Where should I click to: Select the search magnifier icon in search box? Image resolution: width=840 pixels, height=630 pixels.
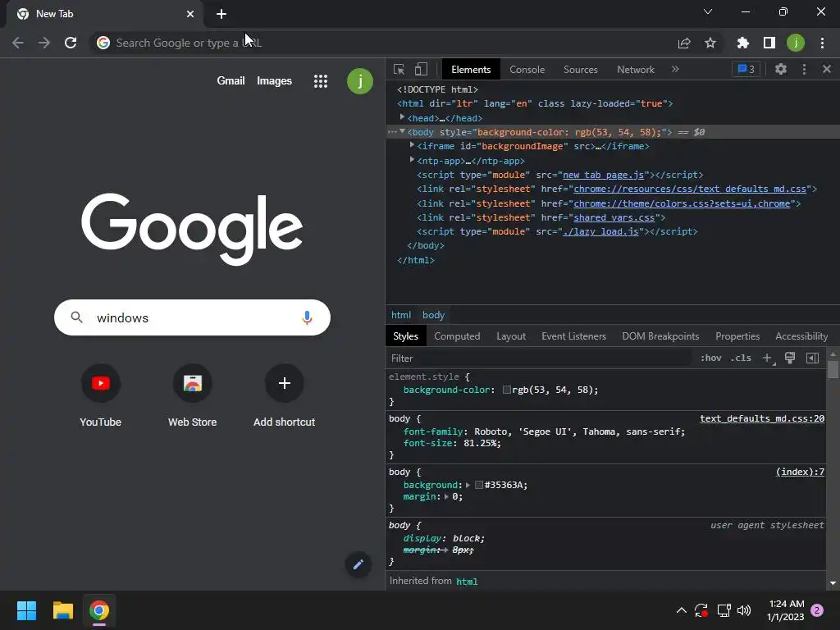tap(76, 317)
